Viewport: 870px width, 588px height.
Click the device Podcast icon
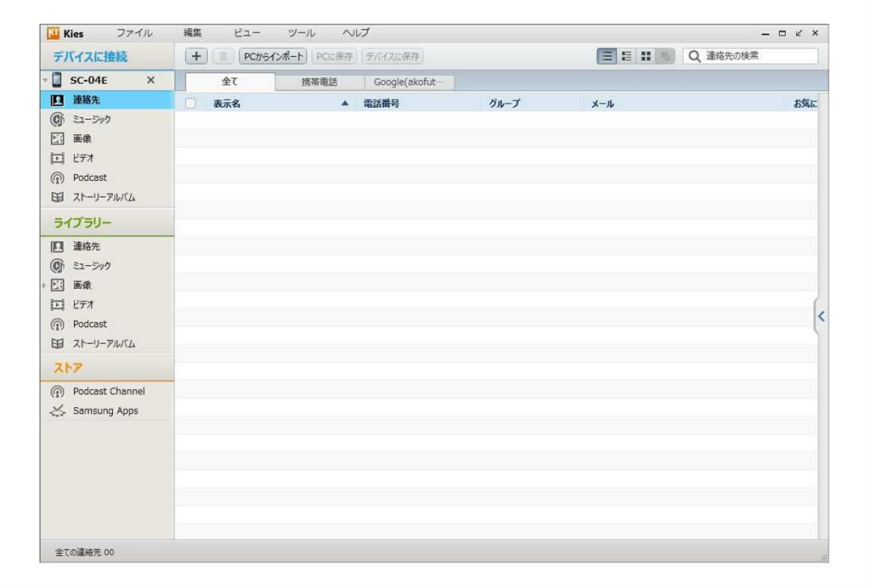click(57, 178)
